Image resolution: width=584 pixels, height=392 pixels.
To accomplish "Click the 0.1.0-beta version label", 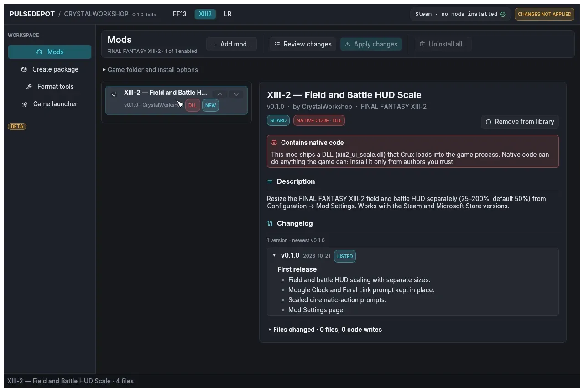I will (144, 15).
